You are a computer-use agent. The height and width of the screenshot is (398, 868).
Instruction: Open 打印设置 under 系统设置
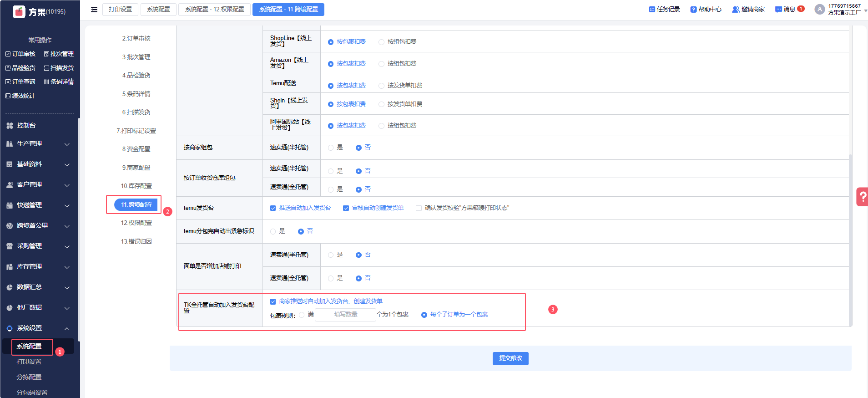(x=29, y=362)
